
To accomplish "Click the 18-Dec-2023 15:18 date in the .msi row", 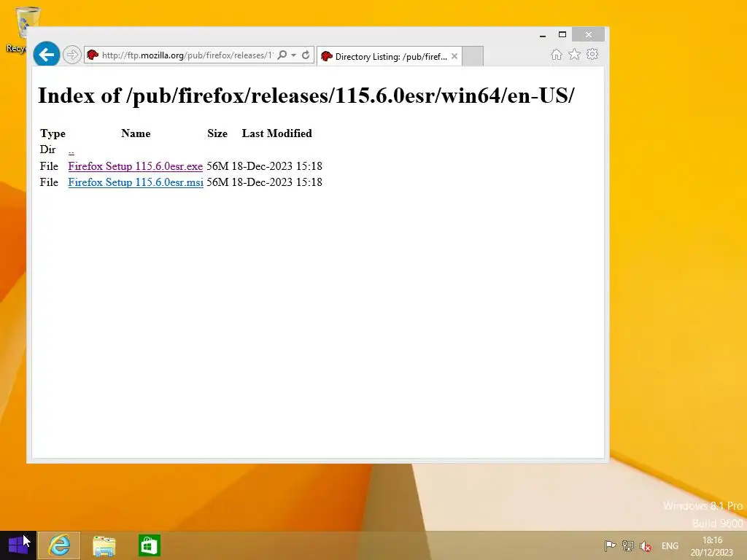I will click(276, 182).
